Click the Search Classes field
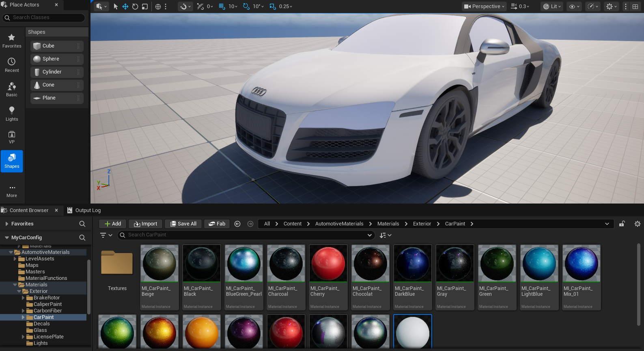644x351 pixels. pyautogui.click(x=44, y=17)
